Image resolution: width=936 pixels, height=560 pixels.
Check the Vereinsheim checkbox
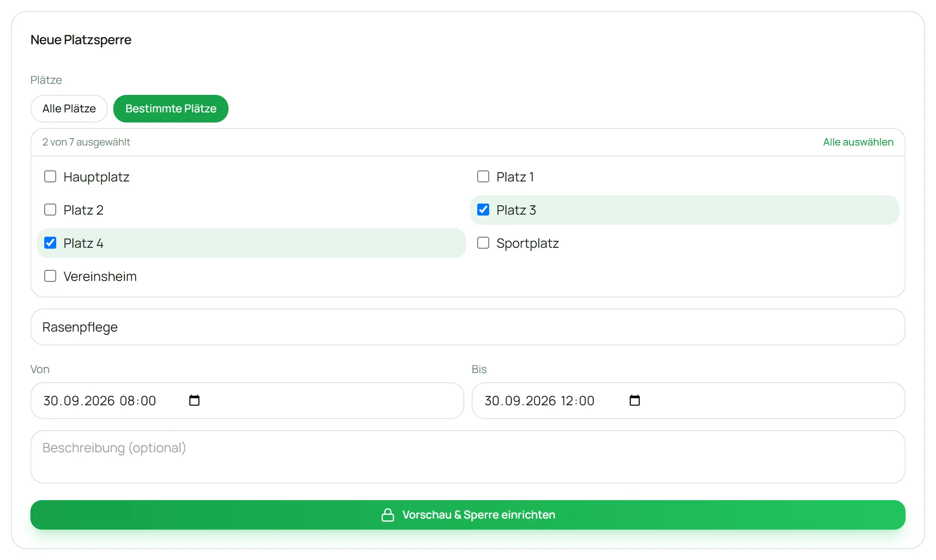(x=50, y=276)
